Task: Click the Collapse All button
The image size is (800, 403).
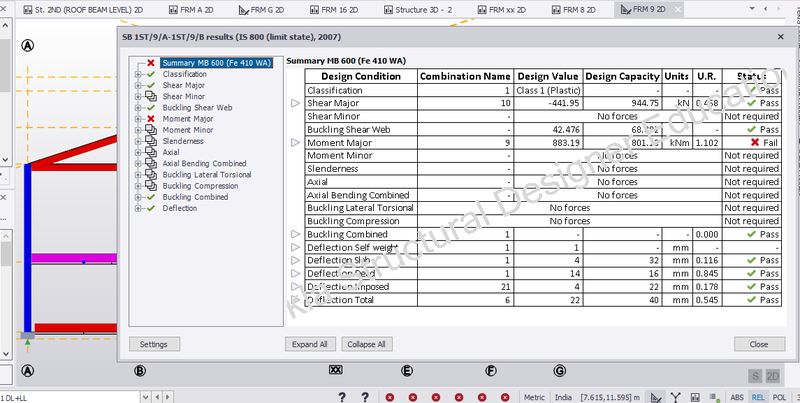Action: tap(366, 344)
